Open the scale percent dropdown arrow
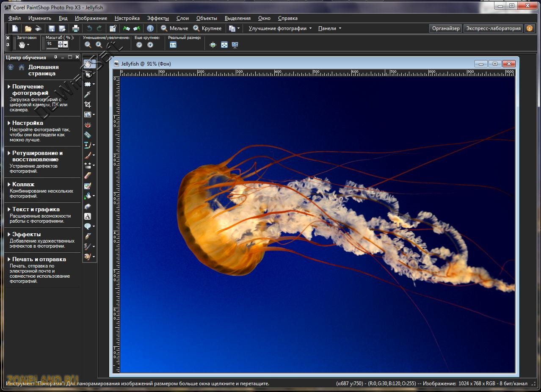The height and width of the screenshot is (392, 541). (x=65, y=44)
